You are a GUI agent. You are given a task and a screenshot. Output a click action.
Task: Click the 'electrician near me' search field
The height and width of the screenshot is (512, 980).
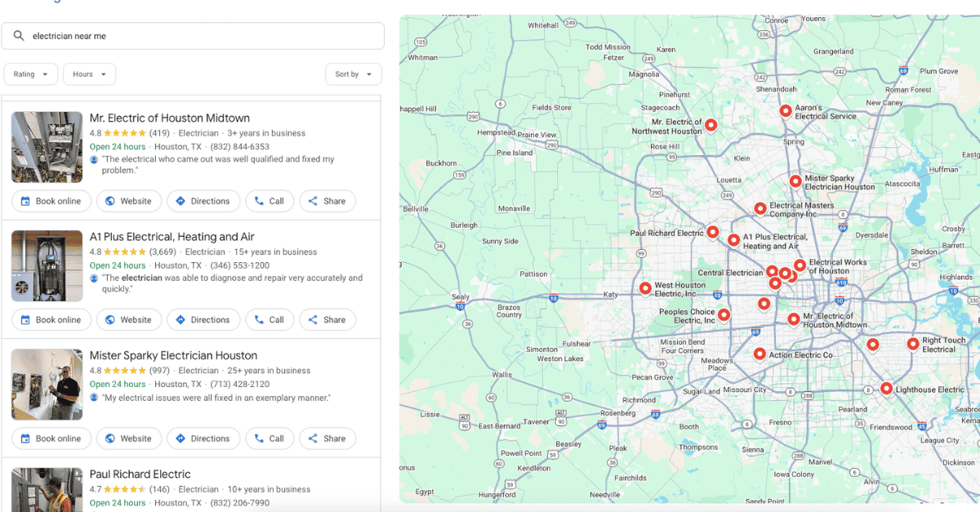click(x=193, y=36)
